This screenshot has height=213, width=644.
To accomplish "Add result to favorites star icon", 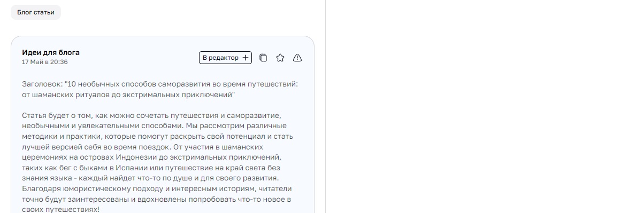I will 280,58.
